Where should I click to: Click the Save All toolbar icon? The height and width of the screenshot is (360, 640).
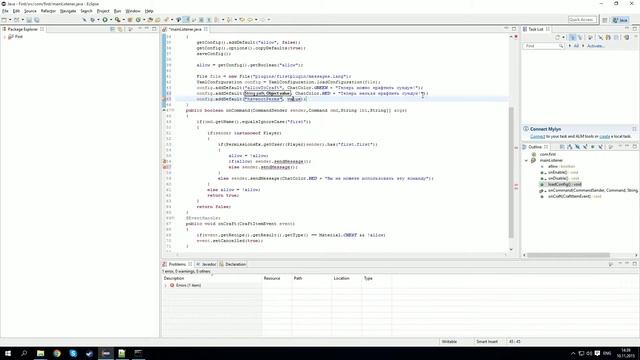[x=37, y=20]
